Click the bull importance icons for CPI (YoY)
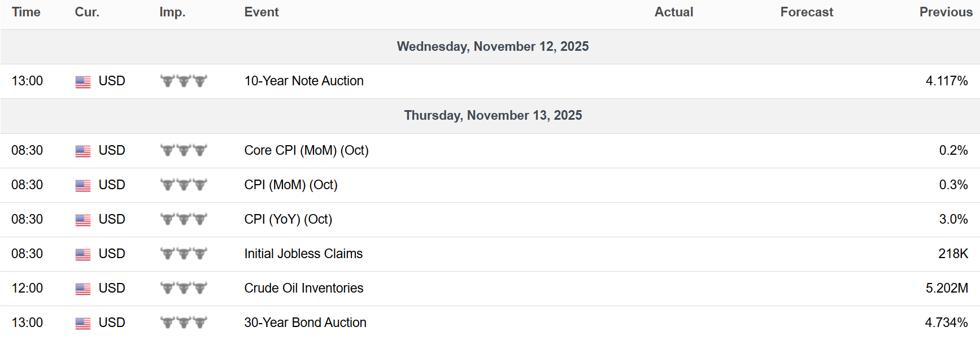980x340 pixels. (x=184, y=219)
